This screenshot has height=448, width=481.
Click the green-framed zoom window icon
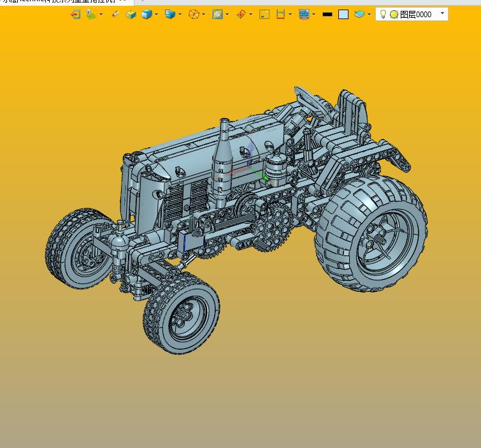click(x=217, y=14)
